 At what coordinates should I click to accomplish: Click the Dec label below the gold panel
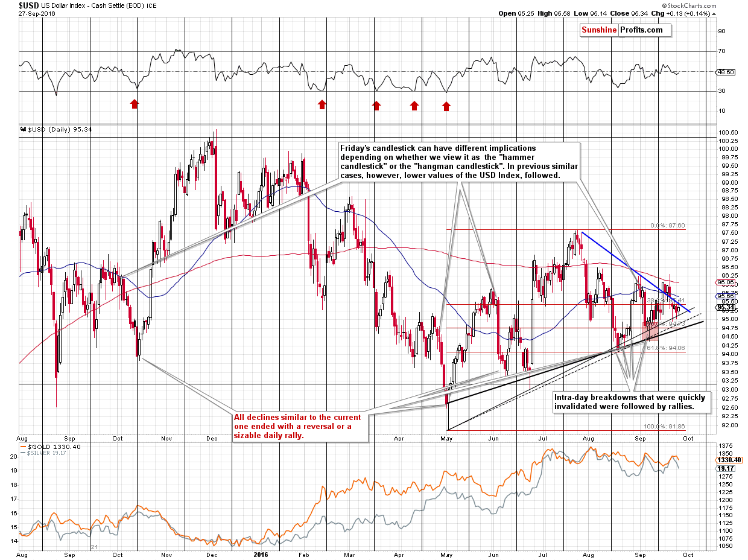211,554
